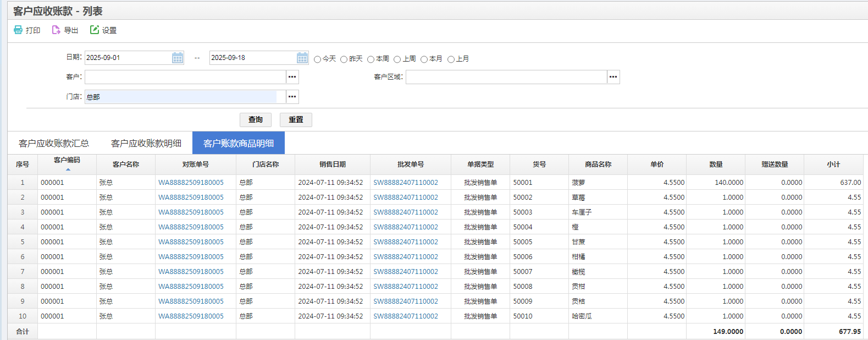Image resolution: width=868 pixels, height=340 pixels.
Task: Click 批发单号 column header
Action: coord(411,164)
